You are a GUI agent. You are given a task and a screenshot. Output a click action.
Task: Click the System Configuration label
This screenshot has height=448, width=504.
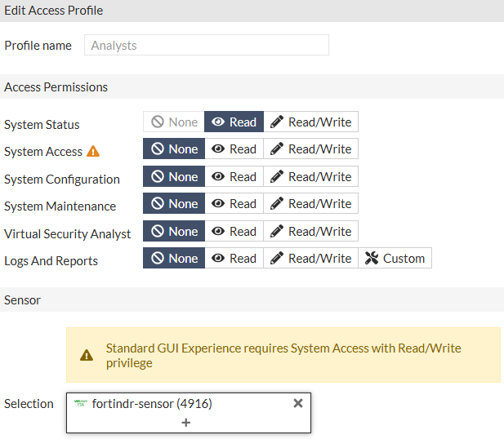click(62, 180)
